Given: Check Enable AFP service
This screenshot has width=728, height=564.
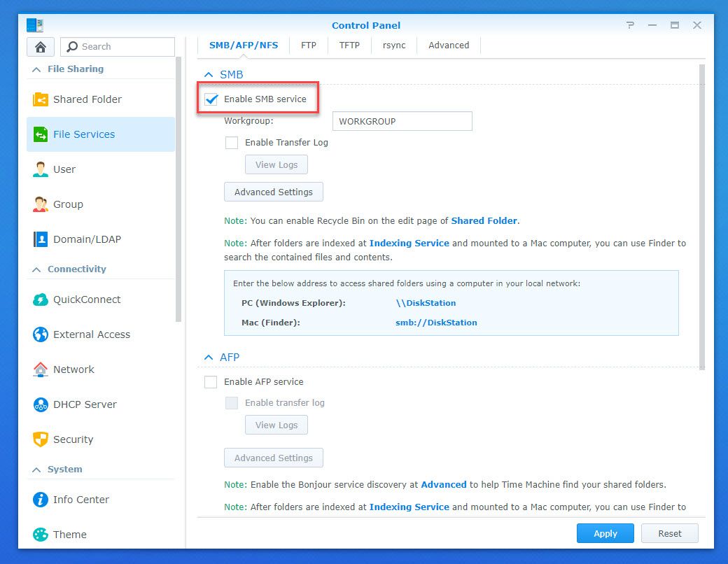Looking at the screenshot, I should (211, 382).
